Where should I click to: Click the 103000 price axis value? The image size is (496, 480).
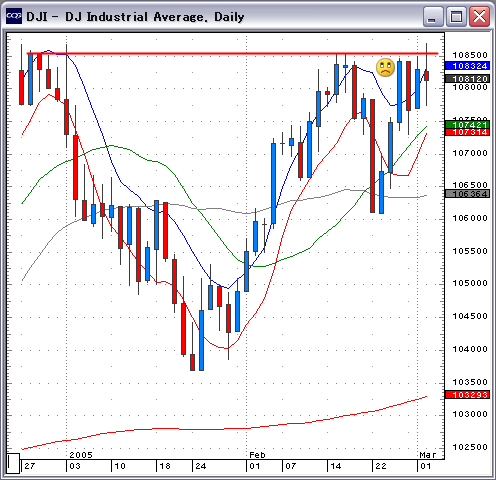[x=470, y=414]
